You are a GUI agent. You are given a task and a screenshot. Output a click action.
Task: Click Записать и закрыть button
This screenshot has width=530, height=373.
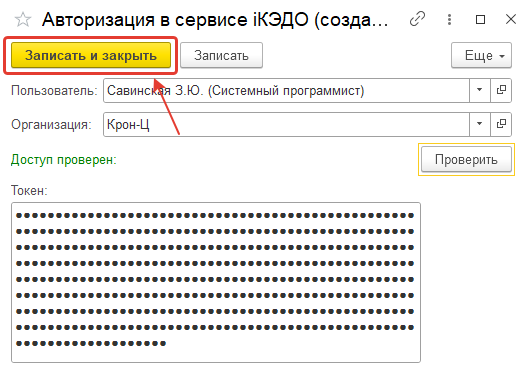pos(91,55)
